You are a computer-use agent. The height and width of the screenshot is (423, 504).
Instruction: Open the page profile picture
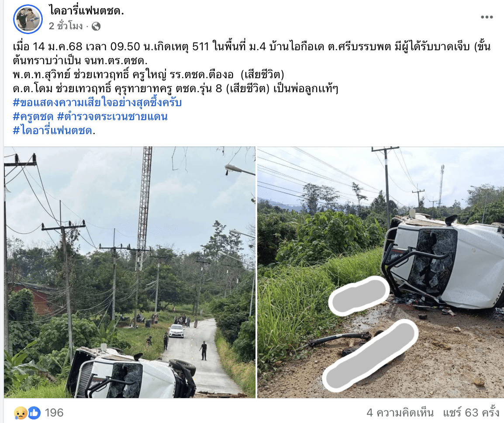pyautogui.click(x=28, y=19)
